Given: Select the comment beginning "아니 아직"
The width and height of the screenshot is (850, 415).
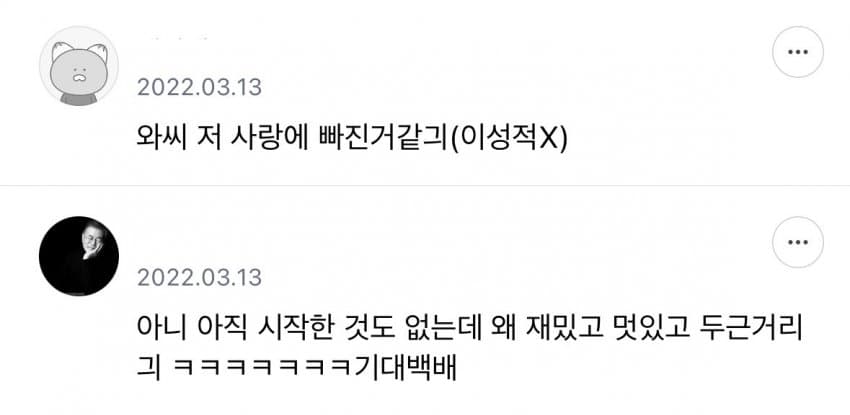Looking at the screenshot, I should click(x=469, y=349).
